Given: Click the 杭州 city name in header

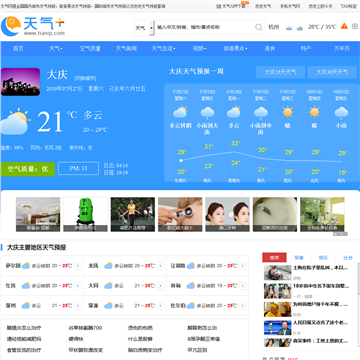Looking at the screenshot, I should (x=274, y=27).
